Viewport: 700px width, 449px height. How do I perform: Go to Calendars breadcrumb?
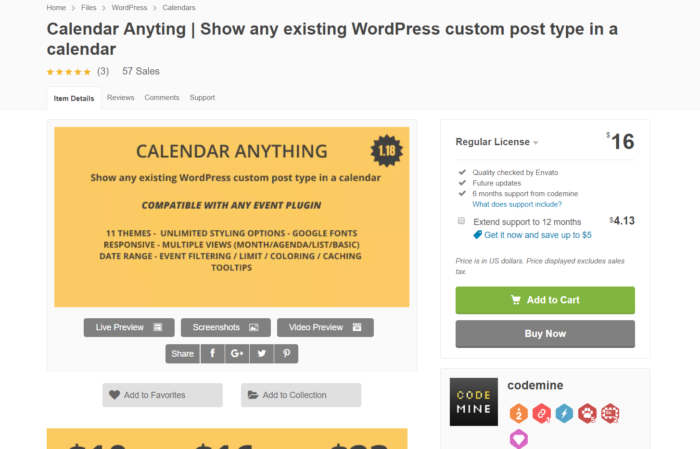(179, 8)
